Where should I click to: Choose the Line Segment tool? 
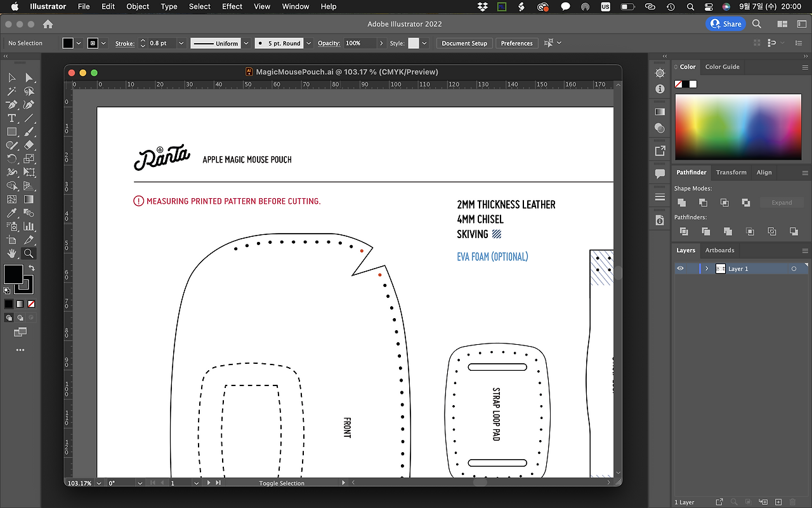point(29,118)
